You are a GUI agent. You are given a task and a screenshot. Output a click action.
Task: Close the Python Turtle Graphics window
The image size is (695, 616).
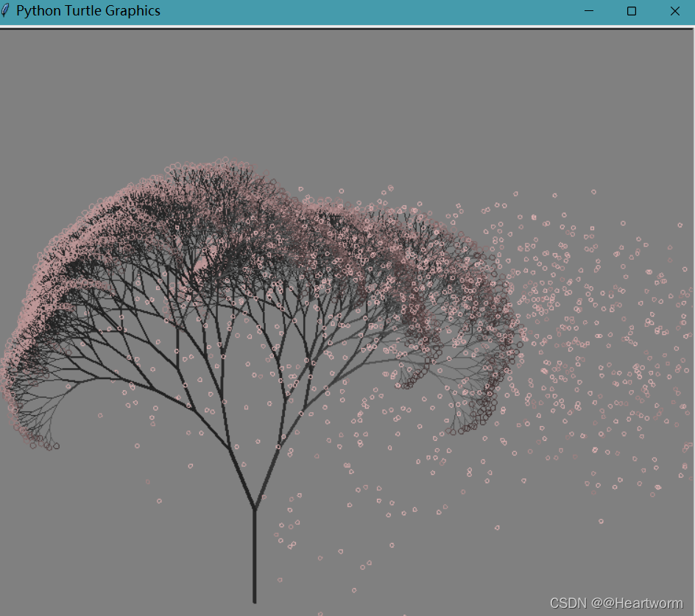point(675,11)
